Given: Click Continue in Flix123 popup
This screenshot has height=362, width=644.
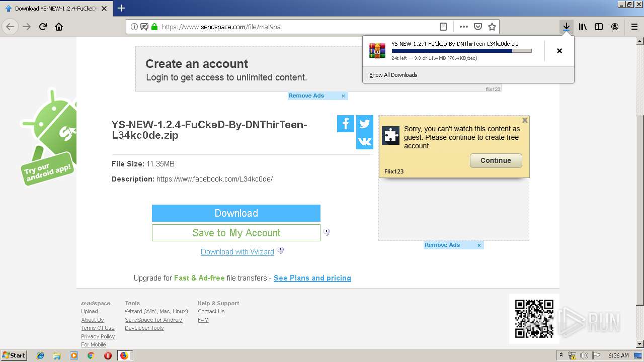Looking at the screenshot, I should [x=496, y=160].
